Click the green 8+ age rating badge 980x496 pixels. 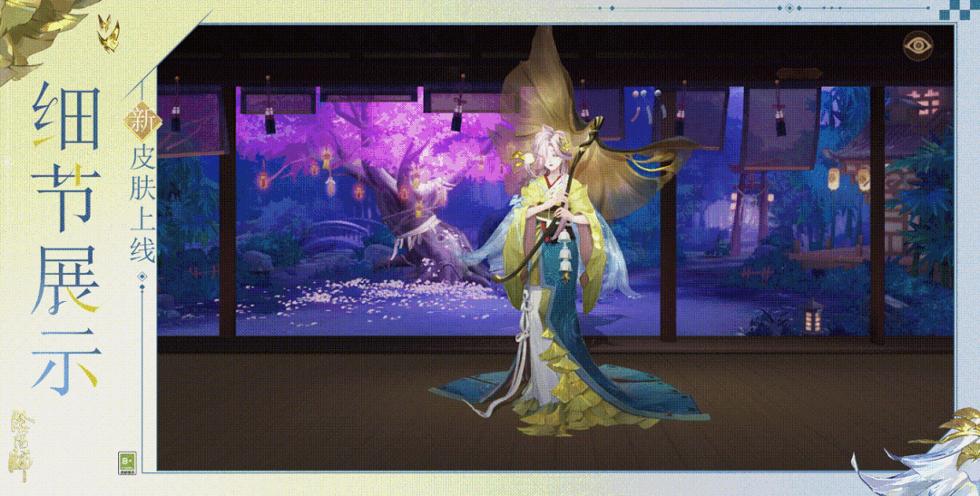(x=127, y=462)
